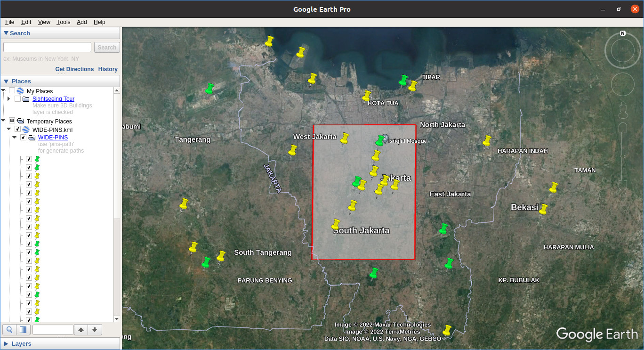Click the Move joystick circle control
Screen dimensions: 644x350
click(x=623, y=84)
